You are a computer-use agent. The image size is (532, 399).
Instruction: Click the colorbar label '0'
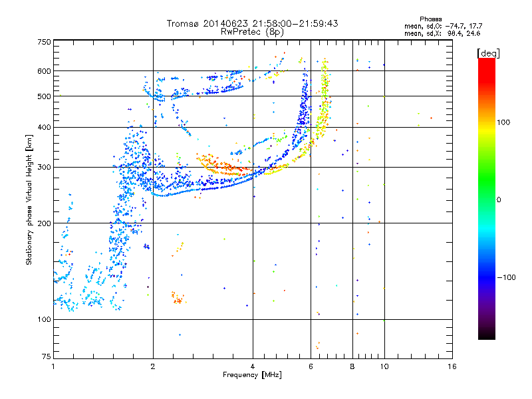[499, 199]
